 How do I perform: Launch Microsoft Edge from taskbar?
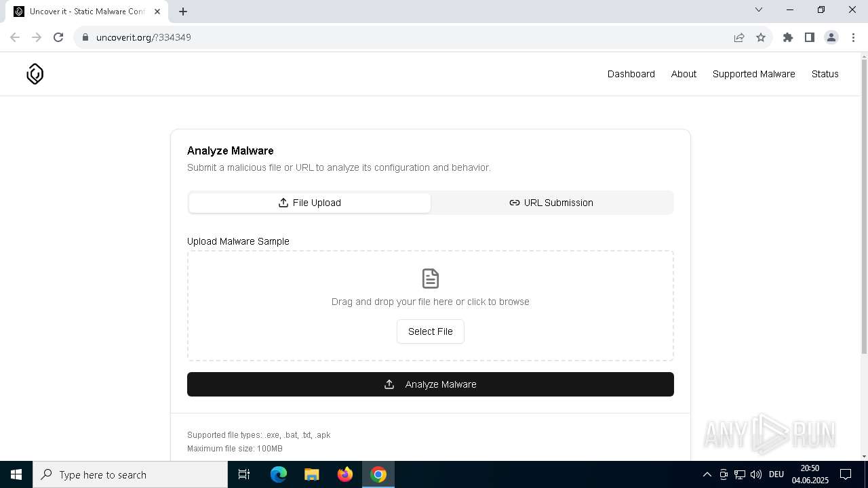279,474
